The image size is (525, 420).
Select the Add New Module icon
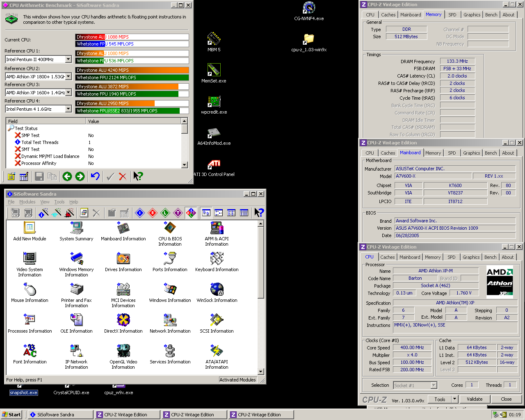click(x=30, y=231)
